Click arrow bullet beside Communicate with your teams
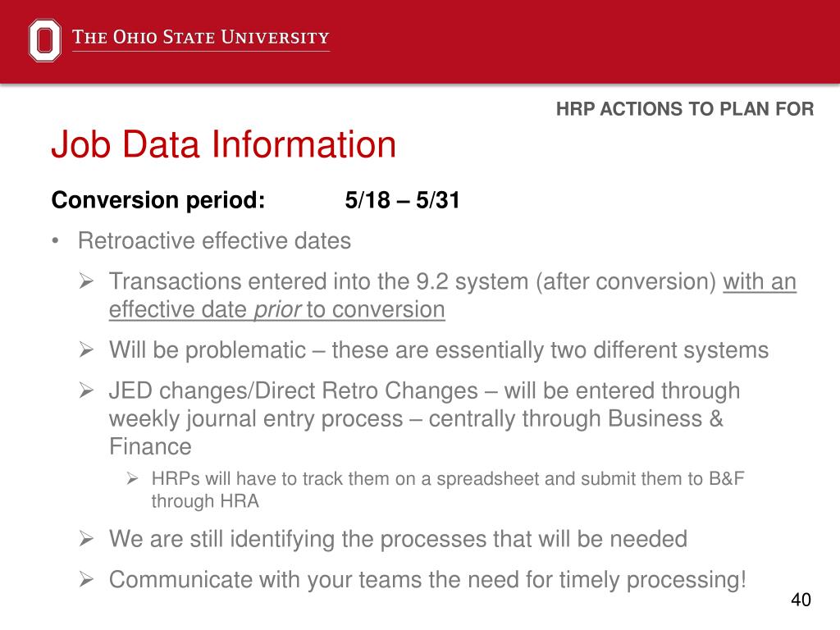 pyautogui.click(x=86, y=578)
